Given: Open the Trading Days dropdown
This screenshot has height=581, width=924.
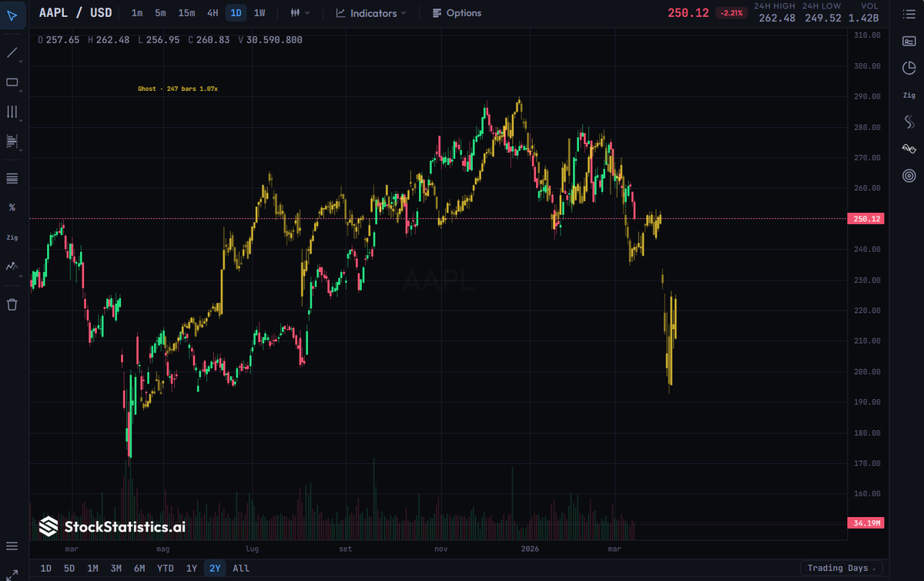Looking at the screenshot, I should [842, 568].
